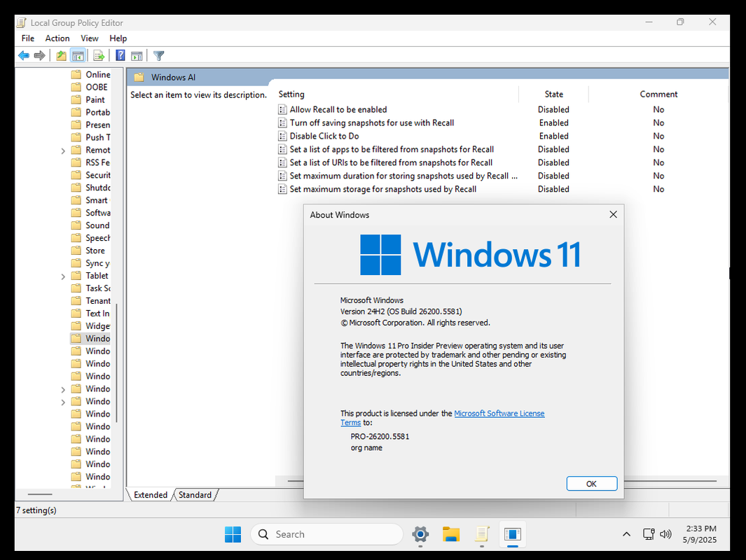Click the Group Policy Editor taskbar icon
The height and width of the screenshot is (560, 746).
click(x=481, y=534)
